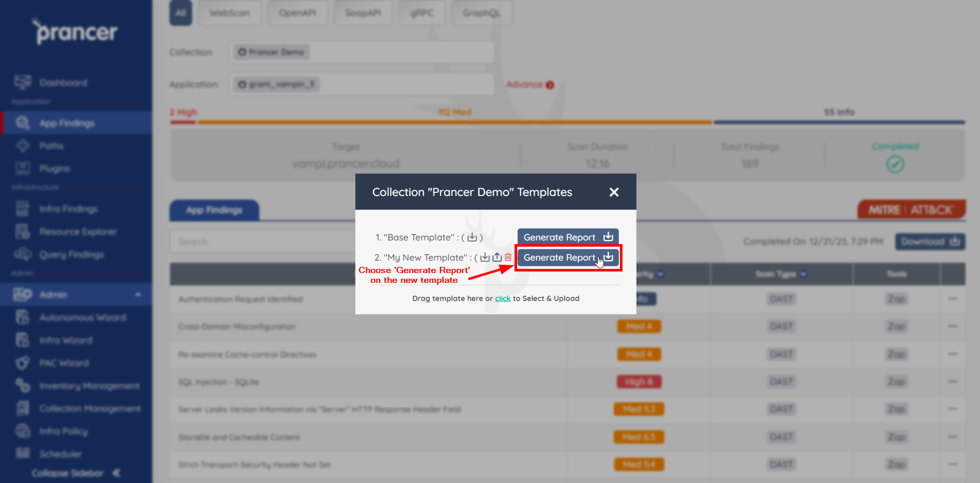This screenshot has width=980, height=483.
Task: Generate a report from the Base Template
Action: pyautogui.click(x=568, y=237)
